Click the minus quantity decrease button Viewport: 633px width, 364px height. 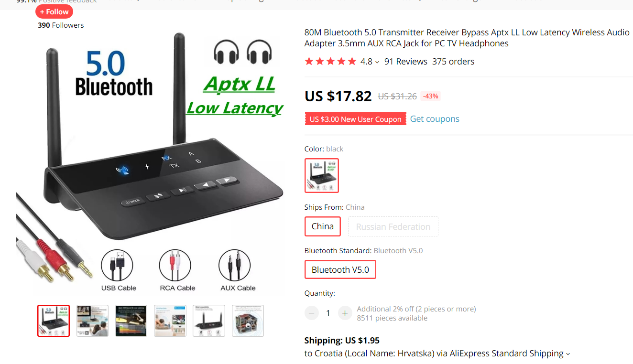tap(312, 313)
